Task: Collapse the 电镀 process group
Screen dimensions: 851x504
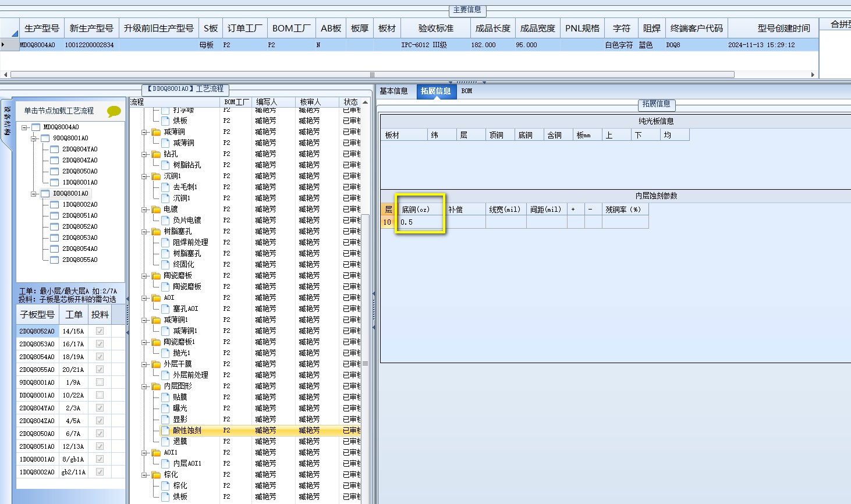Action: click(144, 210)
